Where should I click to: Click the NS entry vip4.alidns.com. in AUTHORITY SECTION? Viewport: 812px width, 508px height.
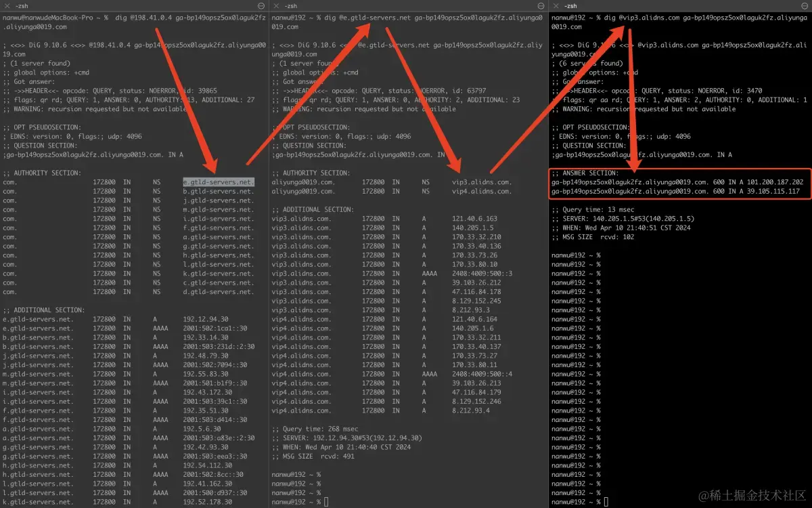482,191
